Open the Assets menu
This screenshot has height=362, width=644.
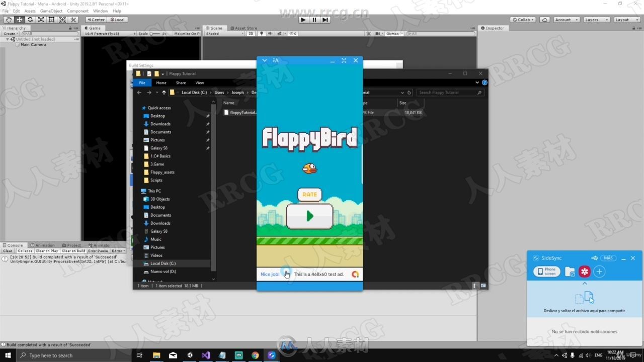pyautogui.click(x=30, y=11)
